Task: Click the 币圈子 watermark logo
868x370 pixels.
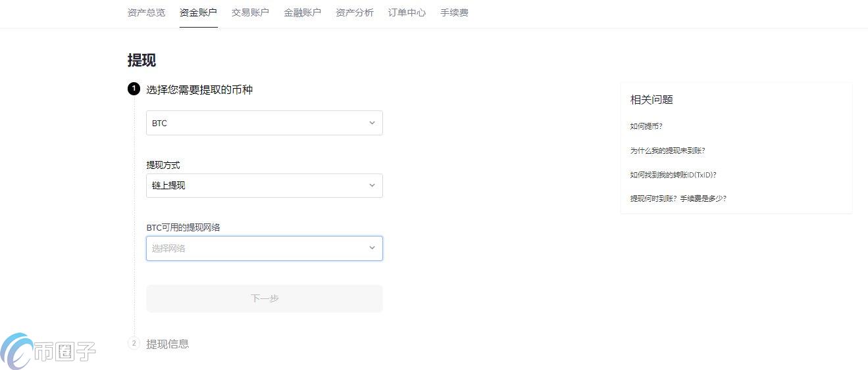Action: 48,351
